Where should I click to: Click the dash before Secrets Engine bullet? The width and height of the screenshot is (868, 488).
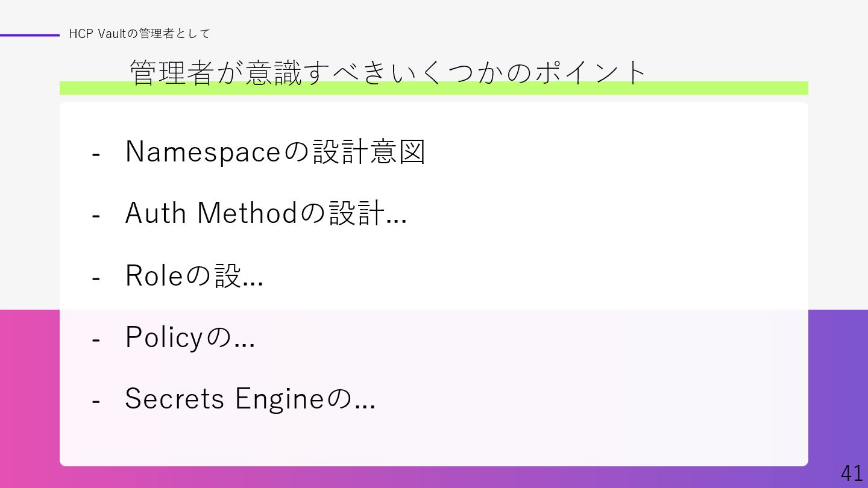96,401
